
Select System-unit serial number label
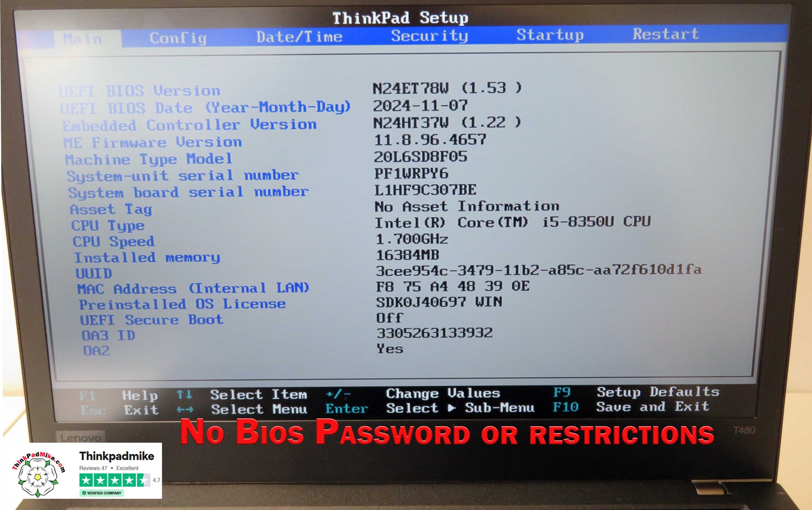tap(182, 176)
